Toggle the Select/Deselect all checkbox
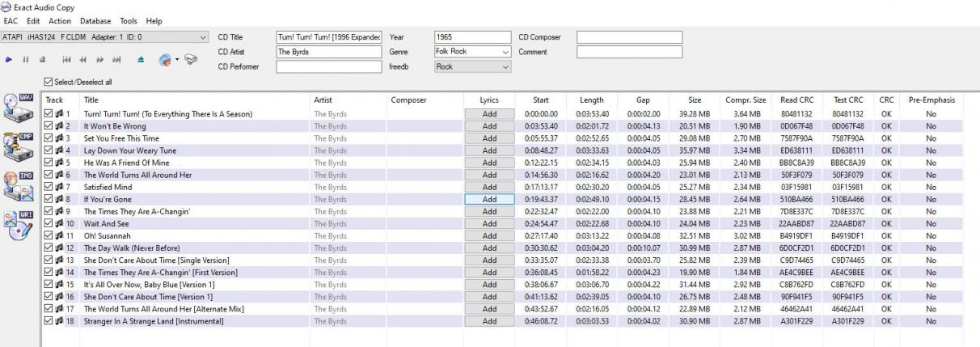The image size is (980, 347). tap(49, 82)
